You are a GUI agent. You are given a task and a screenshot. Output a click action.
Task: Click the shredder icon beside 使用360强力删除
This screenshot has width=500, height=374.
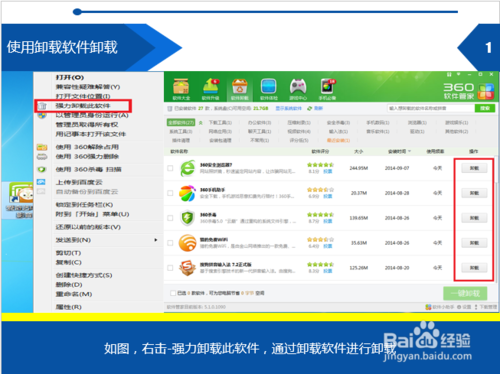(x=42, y=157)
